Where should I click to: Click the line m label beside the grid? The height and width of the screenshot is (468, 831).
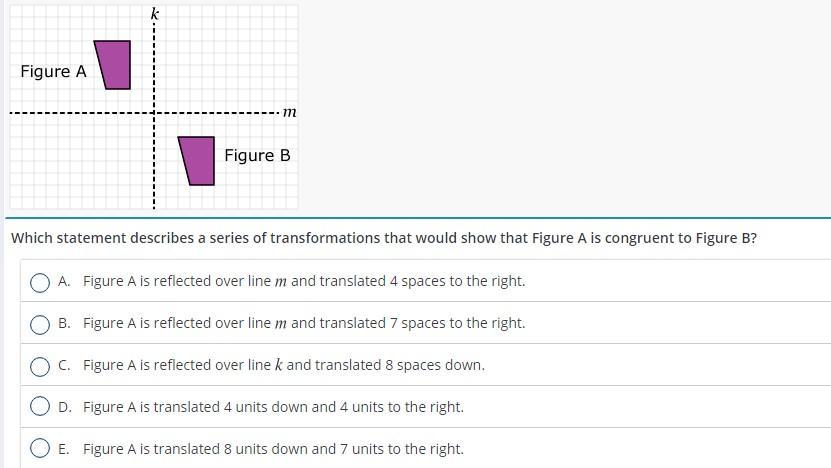pos(289,113)
